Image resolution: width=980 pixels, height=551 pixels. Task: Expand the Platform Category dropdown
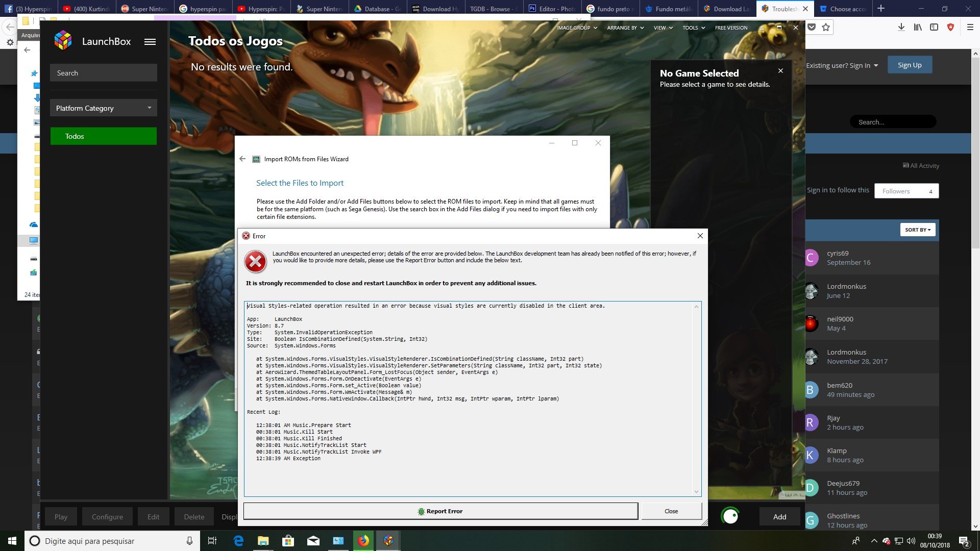click(x=104, y=108)
